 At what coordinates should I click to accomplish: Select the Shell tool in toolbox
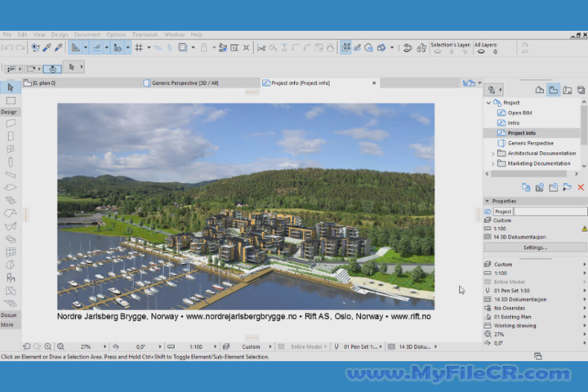(11, 226)
